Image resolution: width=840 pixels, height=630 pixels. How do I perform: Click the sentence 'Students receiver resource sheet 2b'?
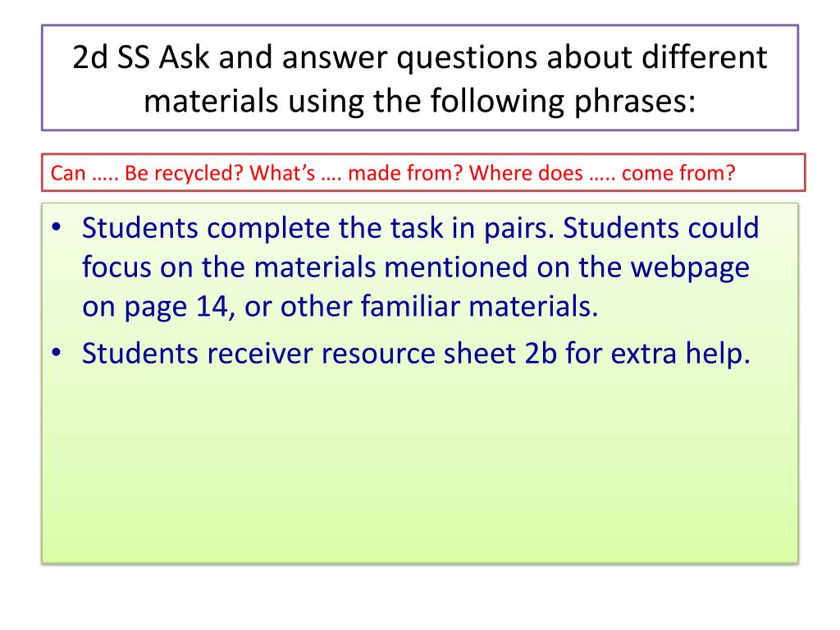[x=320, y=354]
